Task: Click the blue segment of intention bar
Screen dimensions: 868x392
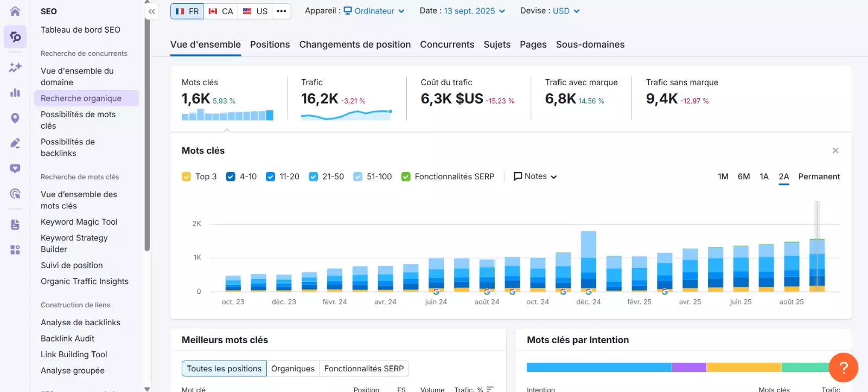Action: tap(598, 368)
